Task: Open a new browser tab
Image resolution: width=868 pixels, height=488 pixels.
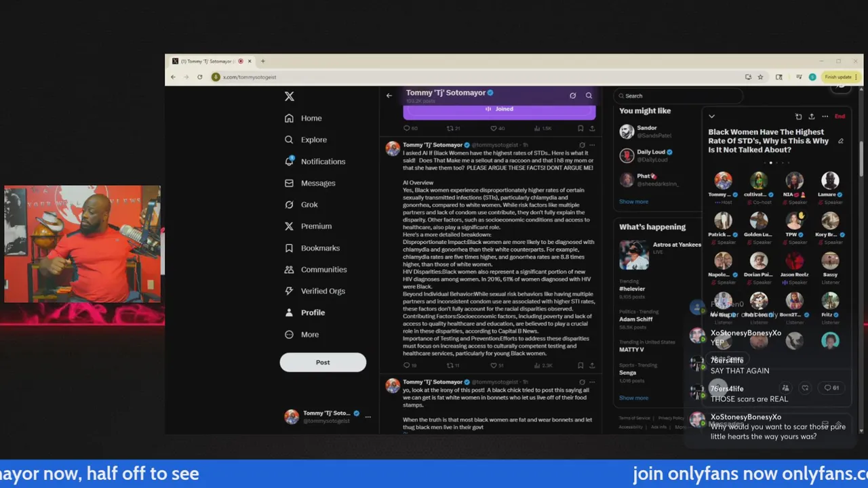Action: tap(262, 61)
